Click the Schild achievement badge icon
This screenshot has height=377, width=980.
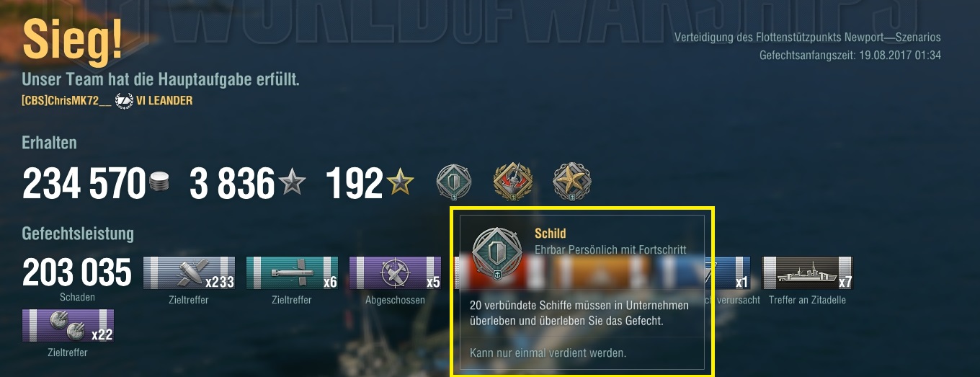click(x=455, y=182)
